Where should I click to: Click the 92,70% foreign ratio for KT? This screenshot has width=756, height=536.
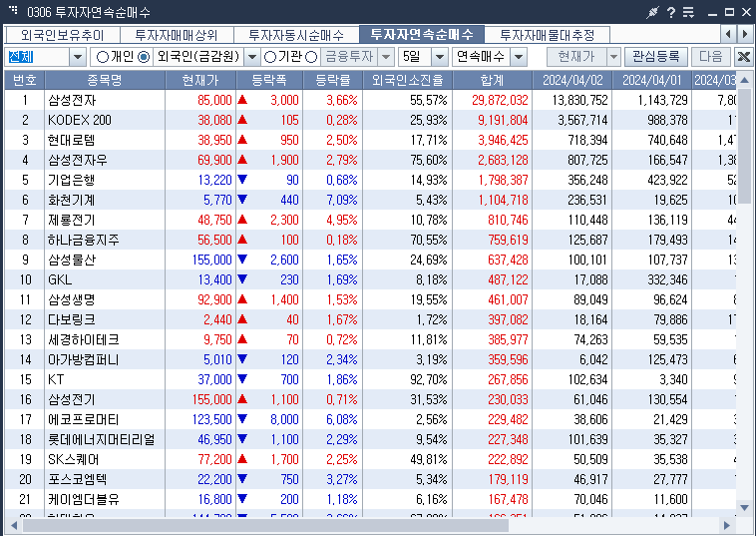tap(429, 379)
